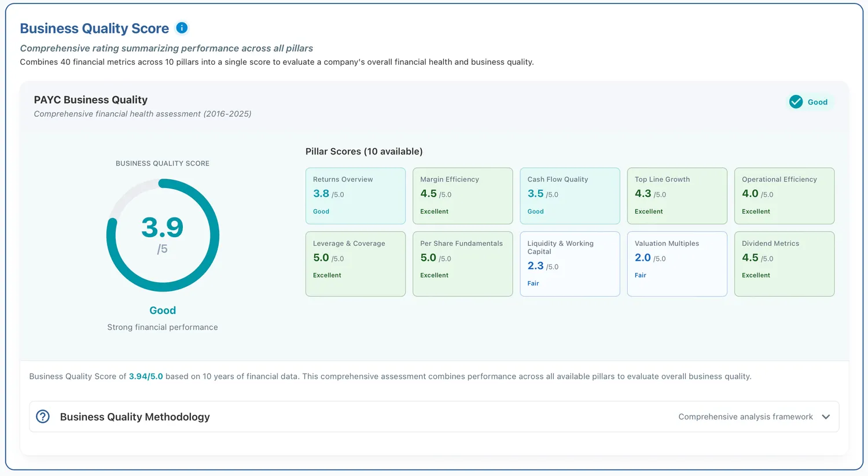Click 'Comprehensive analysis framework' text

[x=745, y=417]
